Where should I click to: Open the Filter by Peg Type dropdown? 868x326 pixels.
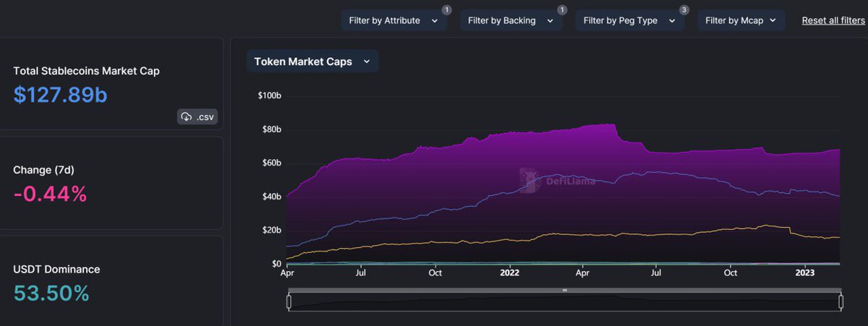click(630, 20)
